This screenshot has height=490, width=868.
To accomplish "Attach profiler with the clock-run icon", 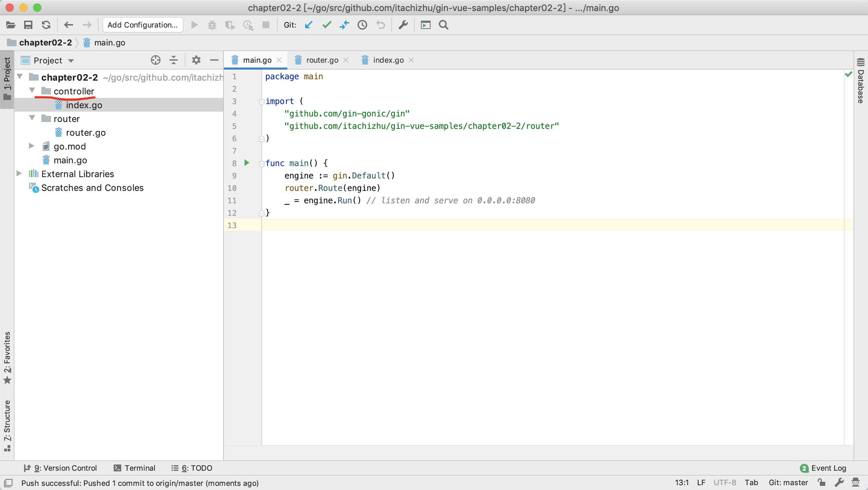I will click(248, 25).
